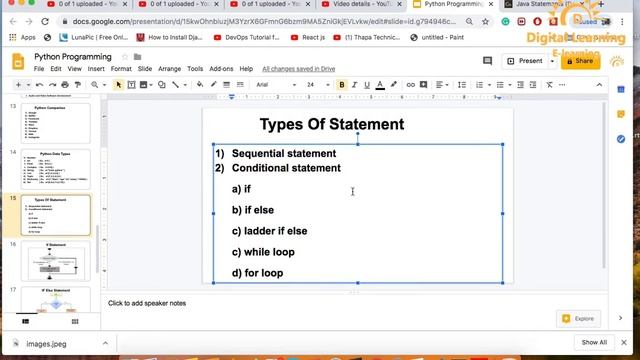The height and width of the screenshot is (360, 640).
Task: Collapse the toolbar with up chevron
Action: pos(599,85)
